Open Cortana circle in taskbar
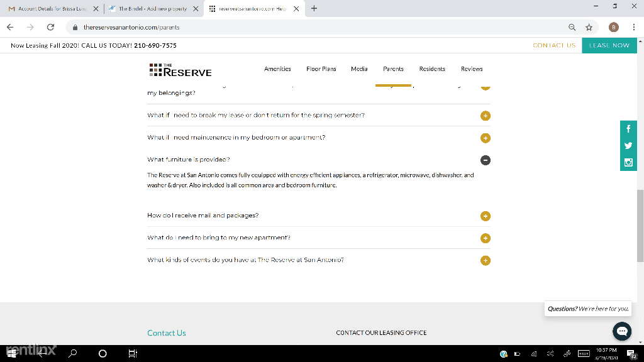 tap(103, 353)
